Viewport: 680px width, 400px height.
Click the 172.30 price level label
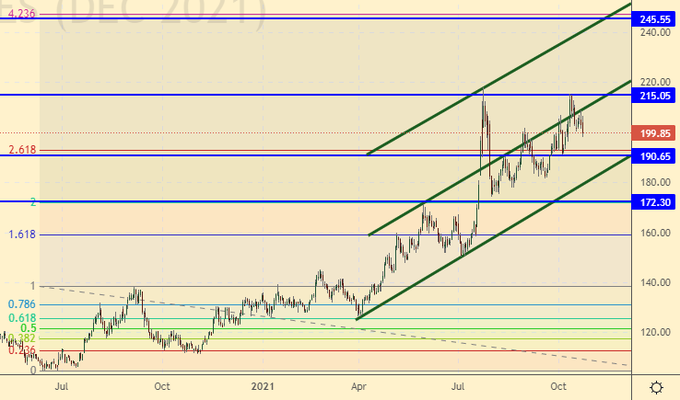click(x=655, y=202)
